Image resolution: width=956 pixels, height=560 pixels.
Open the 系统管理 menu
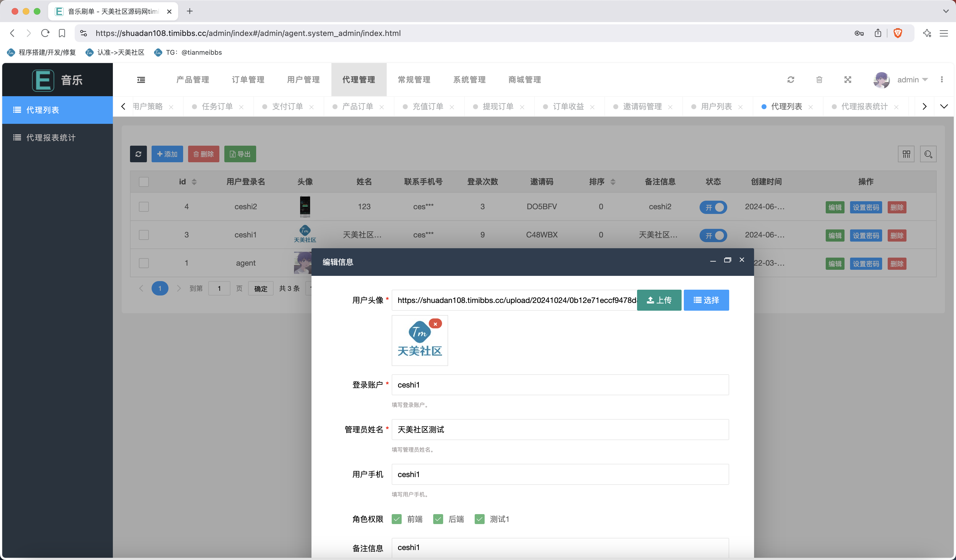pos(469,80)
